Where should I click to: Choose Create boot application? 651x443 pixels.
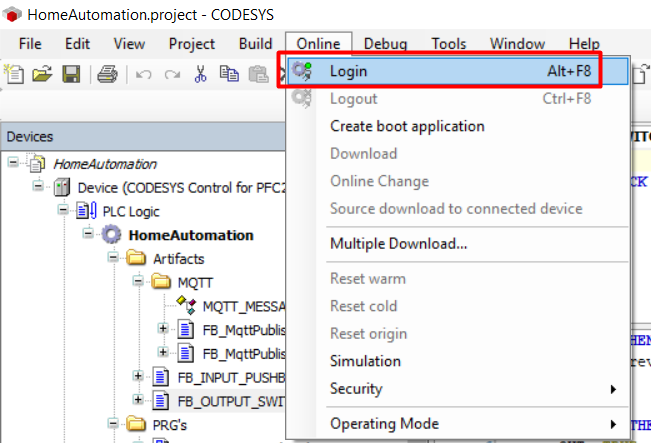(x=458, y=126)
